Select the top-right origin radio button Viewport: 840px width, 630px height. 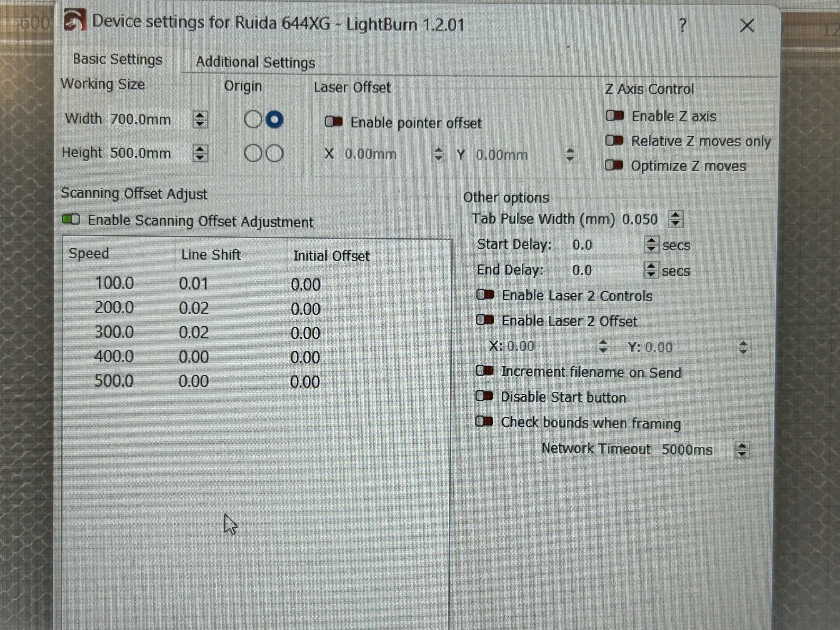point(275,120)
